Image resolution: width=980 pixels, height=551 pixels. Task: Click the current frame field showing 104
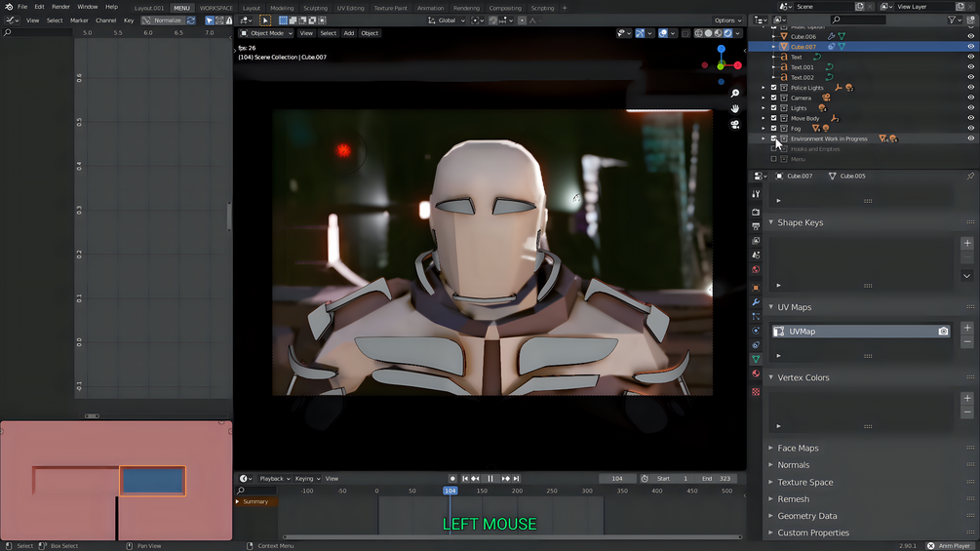617,479
